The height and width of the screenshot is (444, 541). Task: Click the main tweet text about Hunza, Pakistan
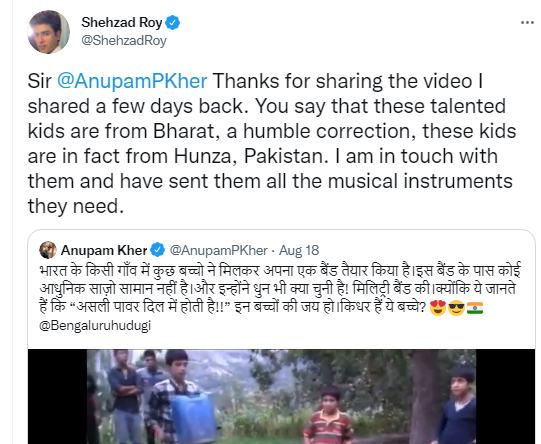(272, 144)
